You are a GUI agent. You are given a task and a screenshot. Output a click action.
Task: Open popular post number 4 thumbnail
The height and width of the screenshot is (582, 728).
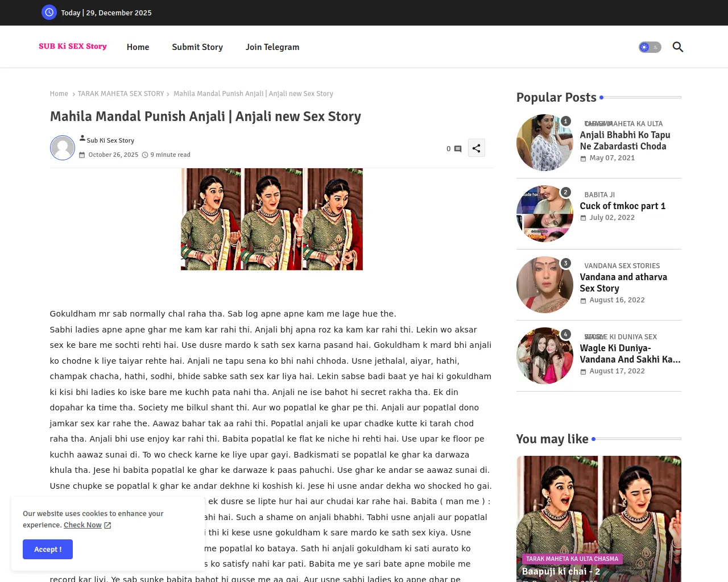point(545,356)
